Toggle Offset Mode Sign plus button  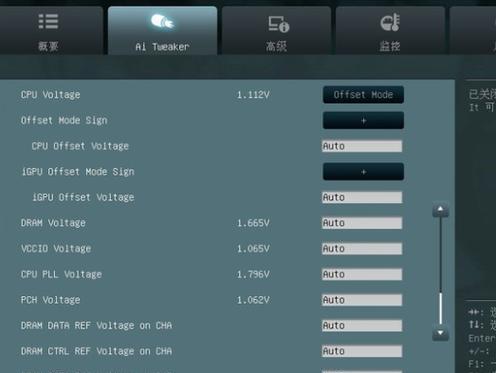[363, 120]
